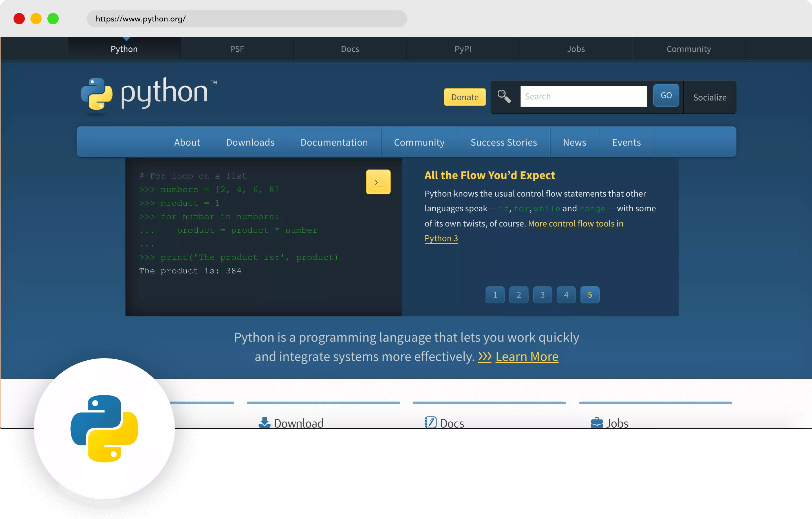Click the output The product is: 384
Image resolution: width=812 pixels, height=519 pixels.
pyautogui.click(x=190, y=271)
